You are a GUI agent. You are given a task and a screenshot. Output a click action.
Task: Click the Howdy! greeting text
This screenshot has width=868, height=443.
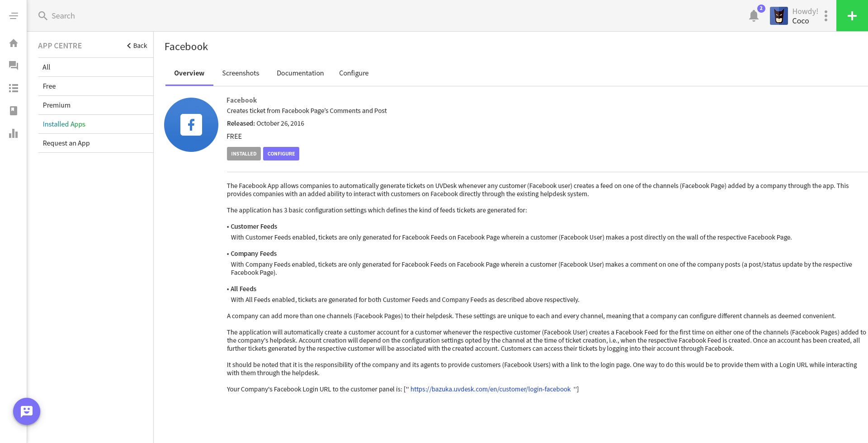coord(805,11)
